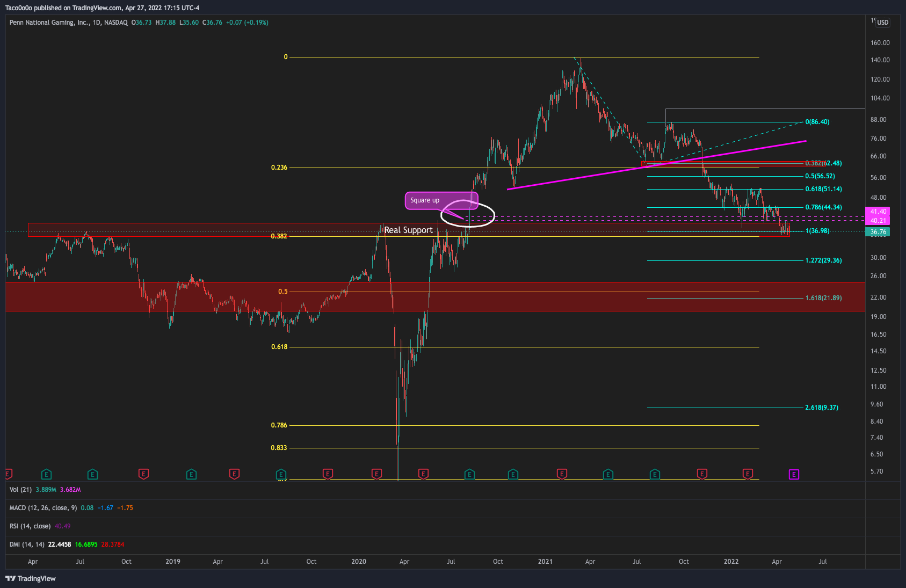Screen dimensions: 906x588
Task: Click the orange '0.5' retracement label
Action: (283, 292)
